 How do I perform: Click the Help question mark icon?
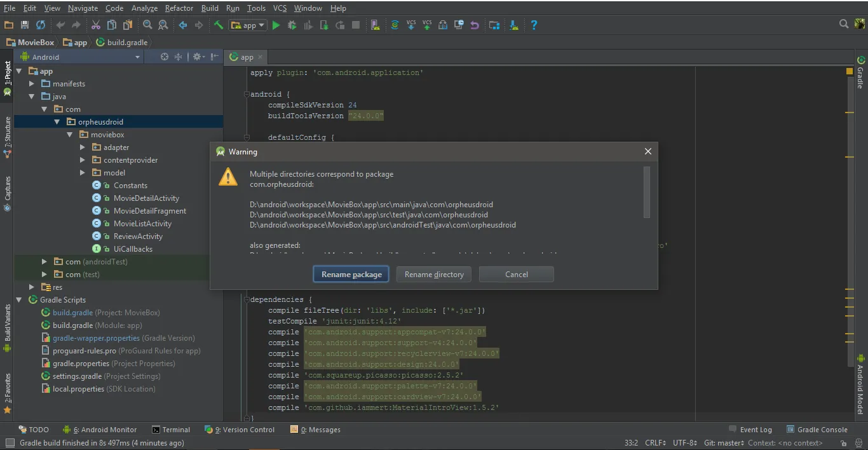pyautogui.click(x=534, y=25)
